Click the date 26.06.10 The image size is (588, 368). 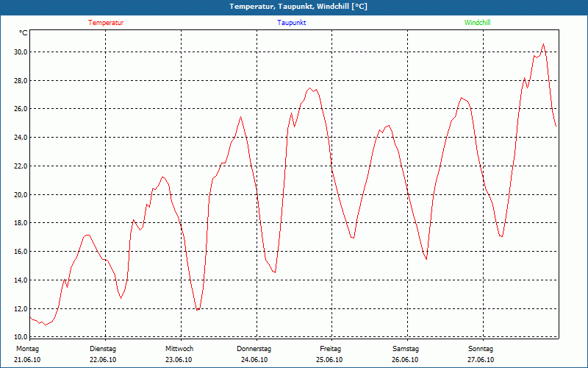[x=405, y=360]
